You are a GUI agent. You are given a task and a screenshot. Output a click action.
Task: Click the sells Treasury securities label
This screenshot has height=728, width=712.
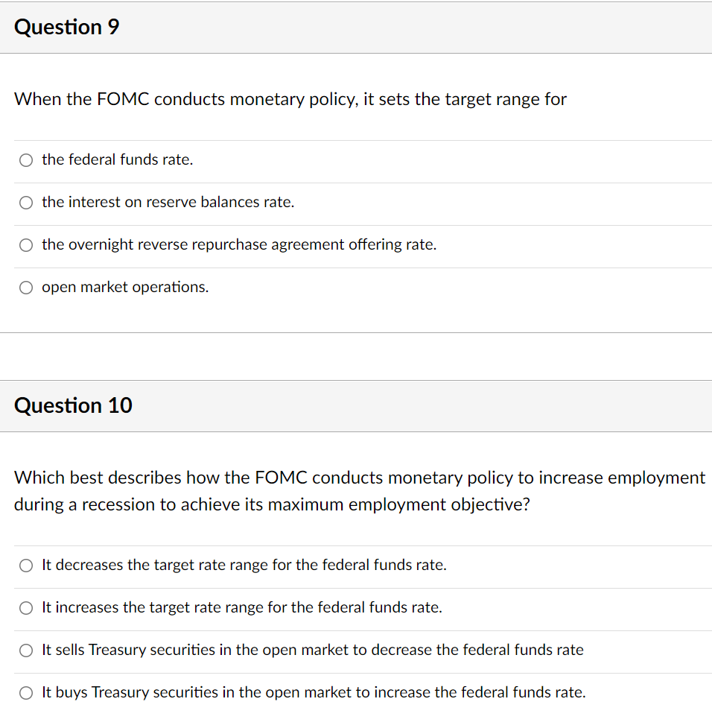313,650
